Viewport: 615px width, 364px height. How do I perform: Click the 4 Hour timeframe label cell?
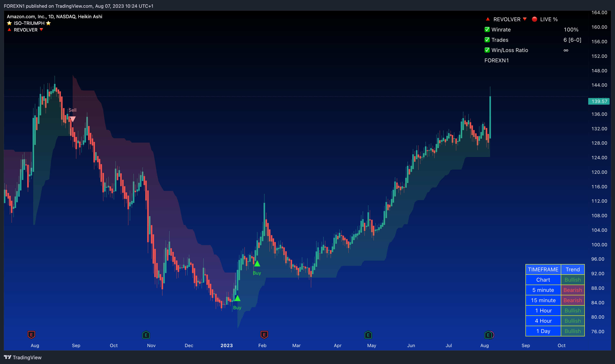coord(543,321)
